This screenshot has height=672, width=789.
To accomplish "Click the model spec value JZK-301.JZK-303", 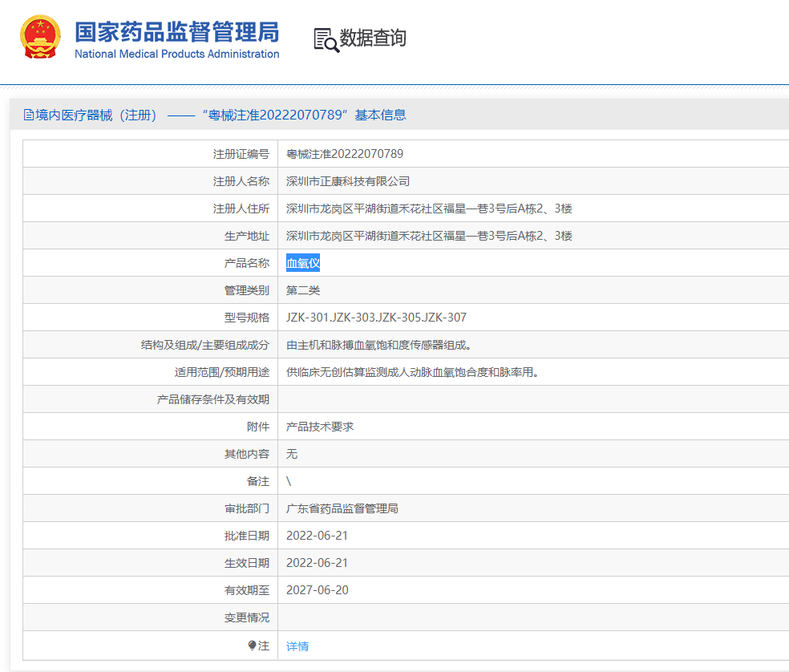I will coord(376,318).
